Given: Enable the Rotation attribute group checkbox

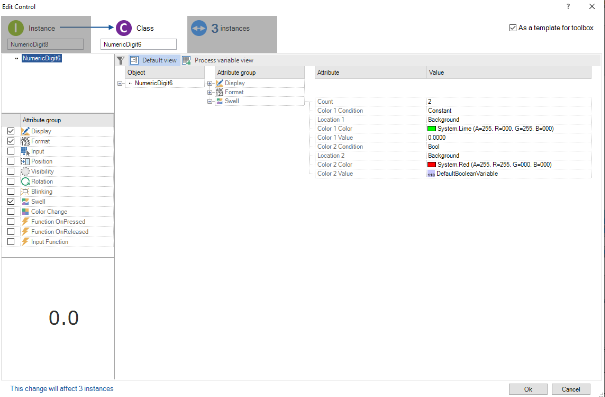Looking at the screenshot, I should coord(11,181).
